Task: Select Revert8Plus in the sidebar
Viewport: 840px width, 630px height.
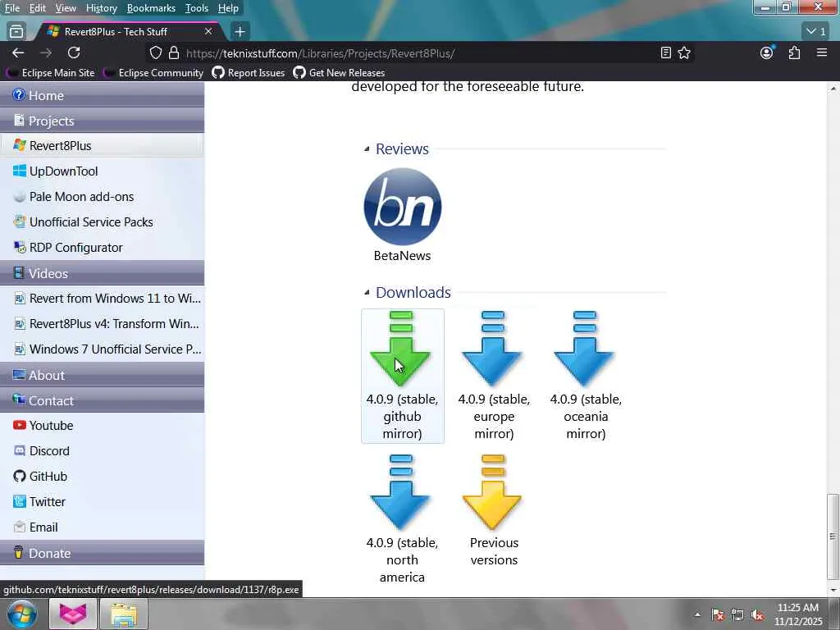Action: click(102, 146)
